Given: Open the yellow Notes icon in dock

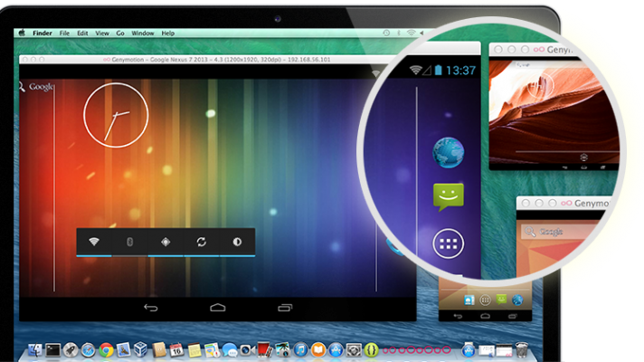Looking at the screenshot, I should 194,350.
